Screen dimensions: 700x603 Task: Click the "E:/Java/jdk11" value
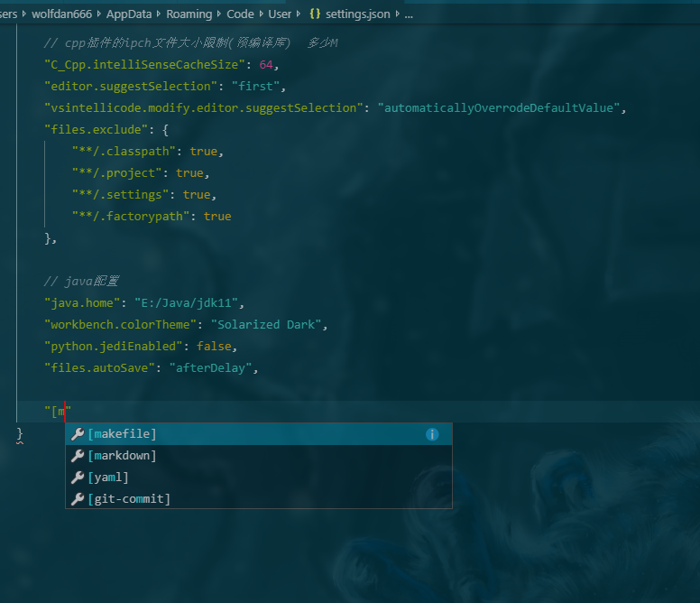pyautogui.click(x=186, y=302)
